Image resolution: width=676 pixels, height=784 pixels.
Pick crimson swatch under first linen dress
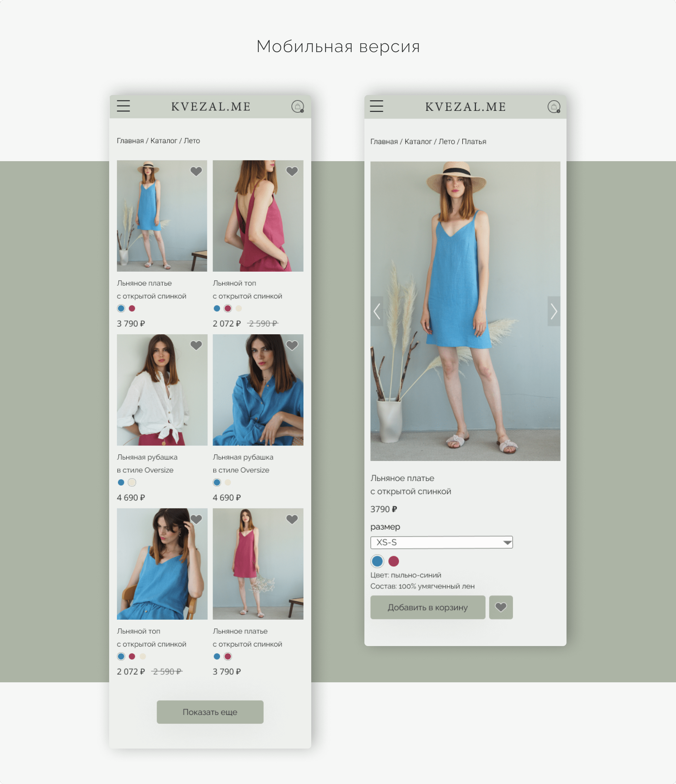click(x=132, y=308)
